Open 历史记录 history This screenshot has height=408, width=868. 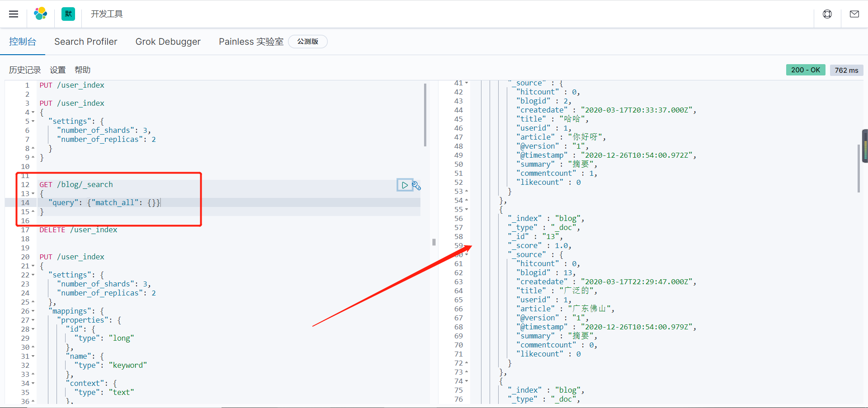tap(25, 70)
